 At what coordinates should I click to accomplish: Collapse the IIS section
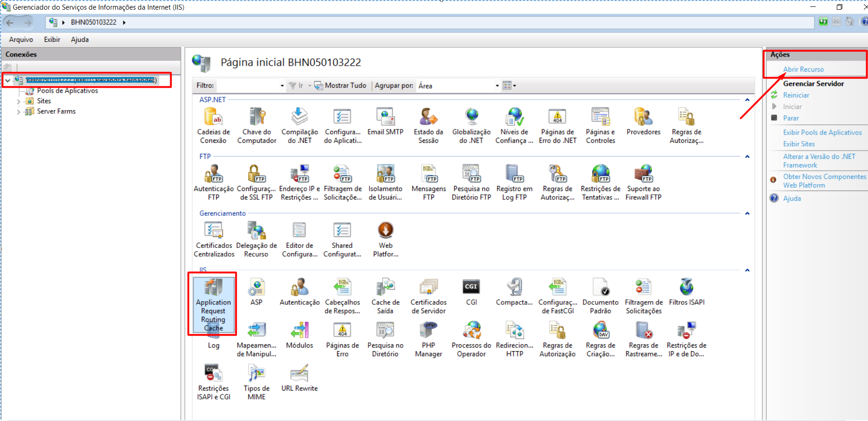[747, 270]
